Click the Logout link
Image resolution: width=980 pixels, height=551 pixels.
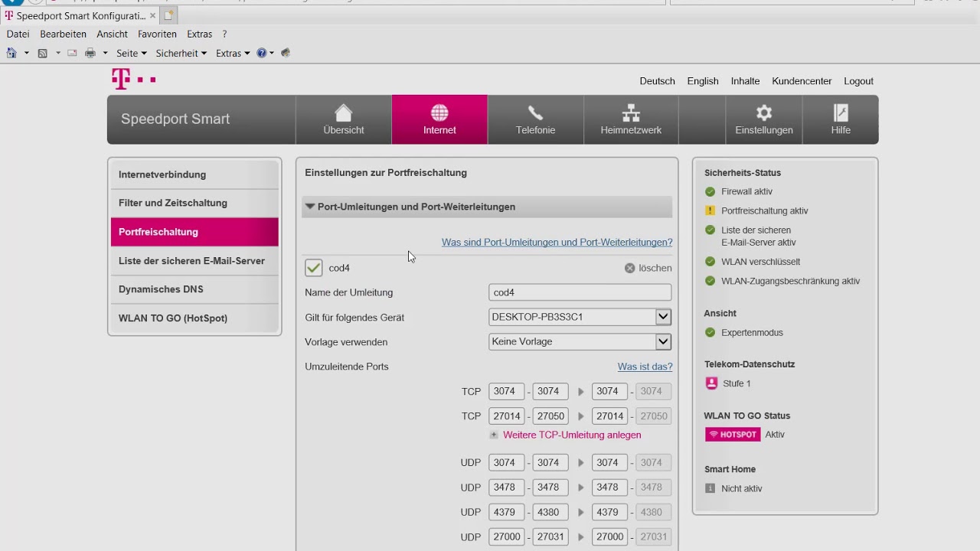(x=858, y=81)
